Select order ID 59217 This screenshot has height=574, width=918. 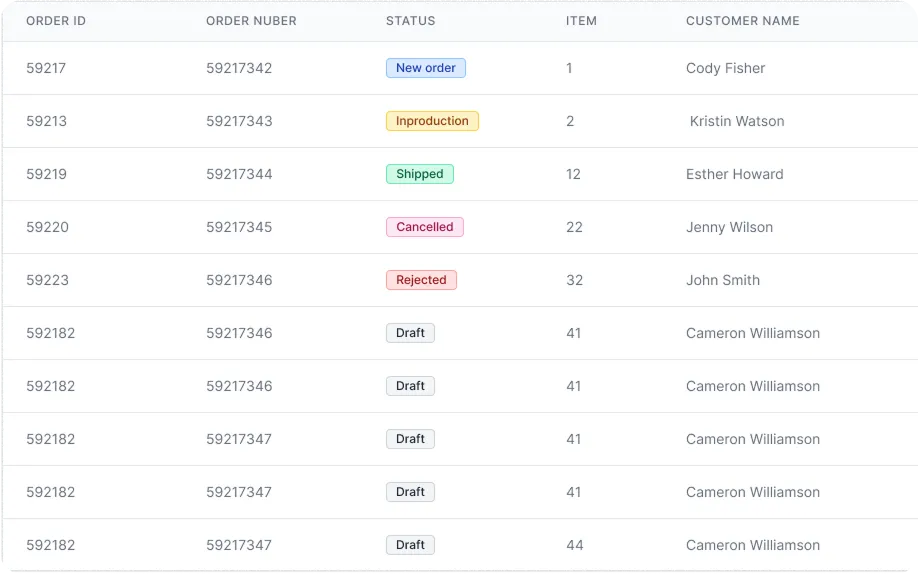tap(46, 68)
